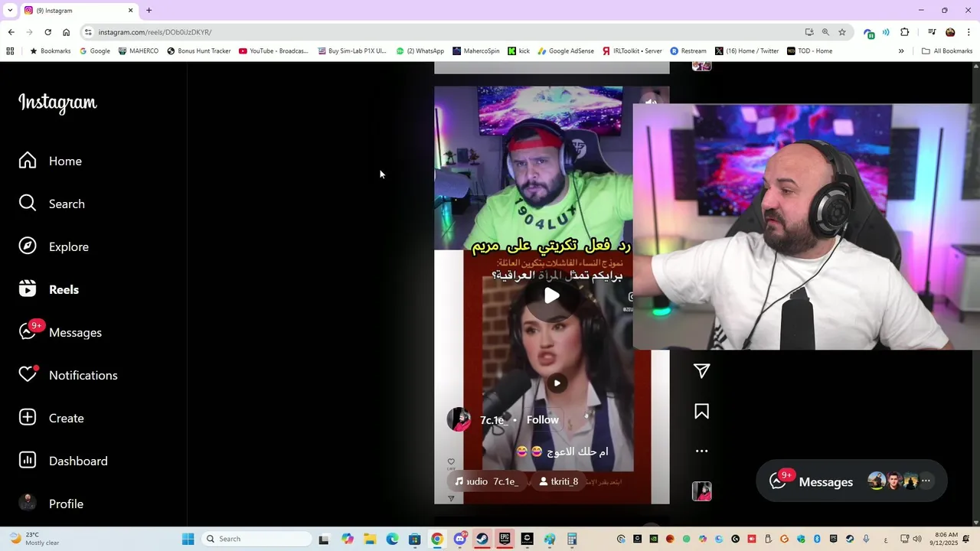Expand the hidden bookmarks chevron
The width and height of the screenshot is (980, 551).
click(901, 51)
